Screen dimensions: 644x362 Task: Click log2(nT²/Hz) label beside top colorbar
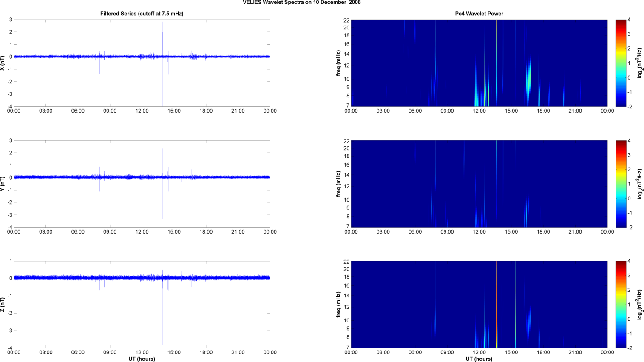pos(640,63)
